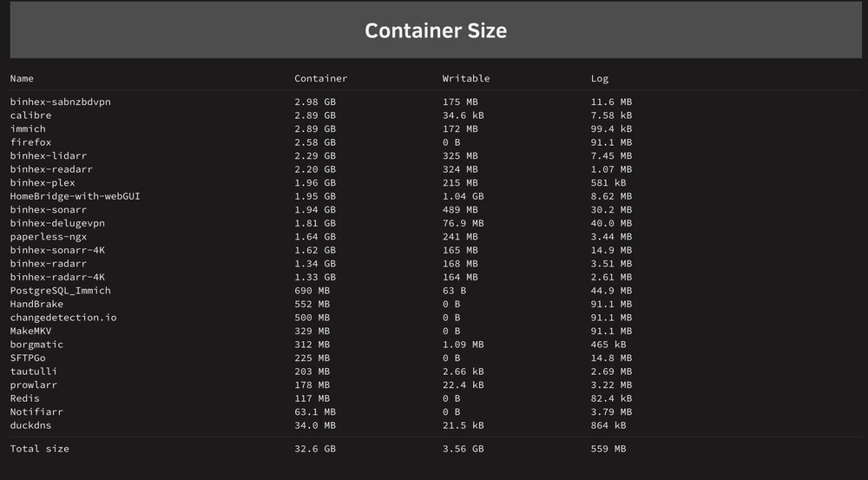Click the Log column header
Image resolution: width=868 pixels, height=480 pixels.
coord(600,79)
